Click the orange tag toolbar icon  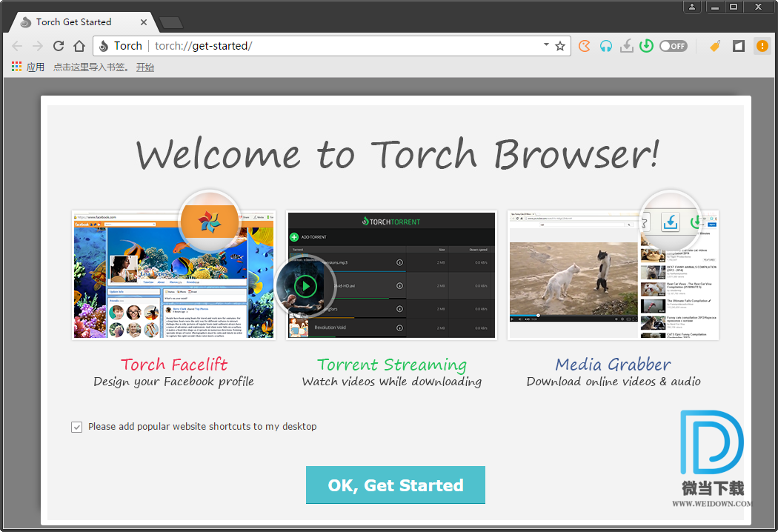715,46
